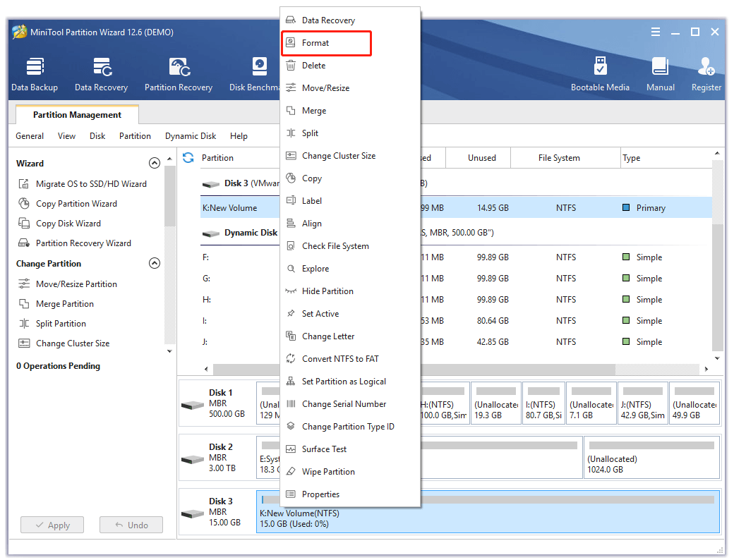This screenshot has height=560, width=734.
Task: Choose Delete from context menu
Action: click(x=350, y=66)
